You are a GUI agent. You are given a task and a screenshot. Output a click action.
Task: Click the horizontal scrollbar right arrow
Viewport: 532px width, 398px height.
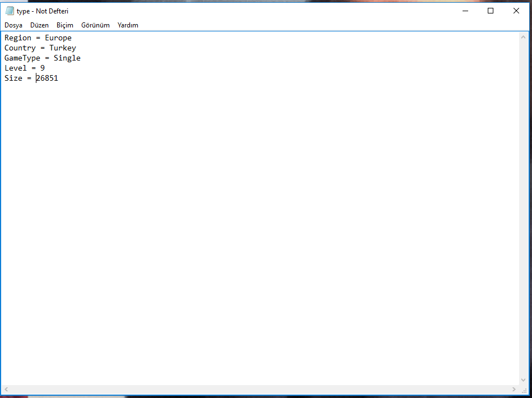(x=514, y=389)
